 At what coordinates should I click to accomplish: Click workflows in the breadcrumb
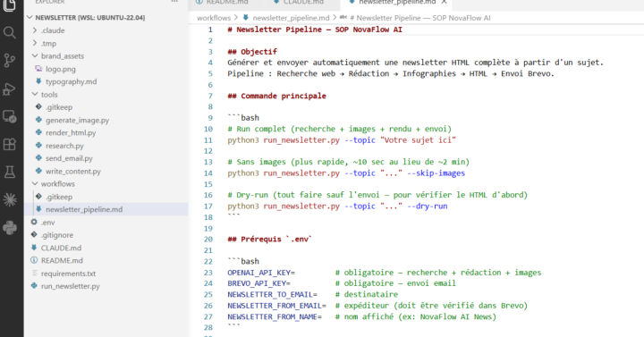pos(214,18)
